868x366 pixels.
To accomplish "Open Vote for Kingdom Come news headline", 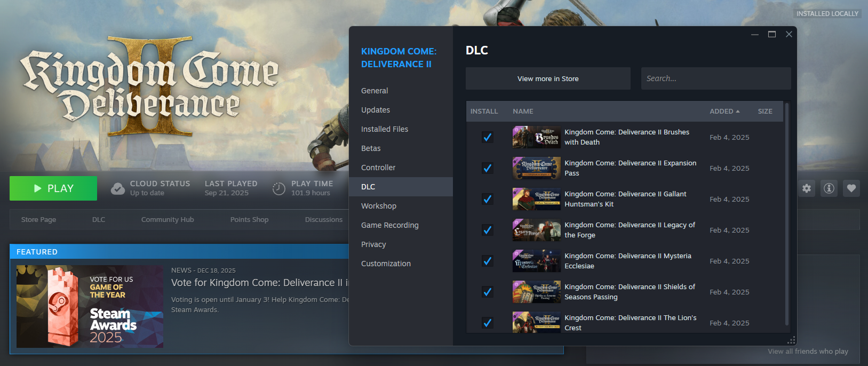I will click(260, 283).
